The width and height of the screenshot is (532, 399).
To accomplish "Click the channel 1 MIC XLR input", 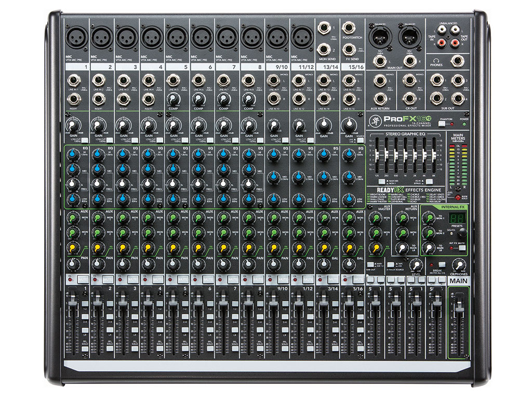I will tap(76, 37).
